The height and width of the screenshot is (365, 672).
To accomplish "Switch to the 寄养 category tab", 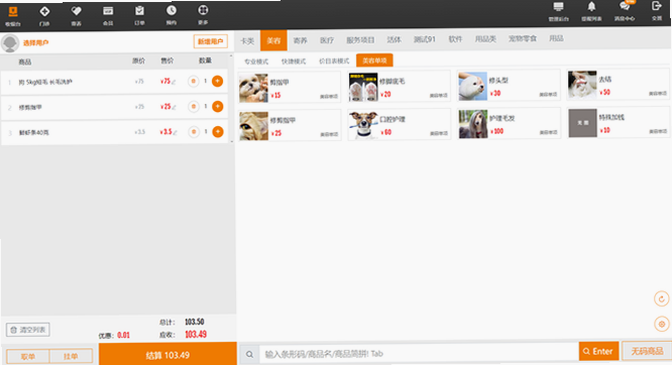I will click(x=300, y=41).
